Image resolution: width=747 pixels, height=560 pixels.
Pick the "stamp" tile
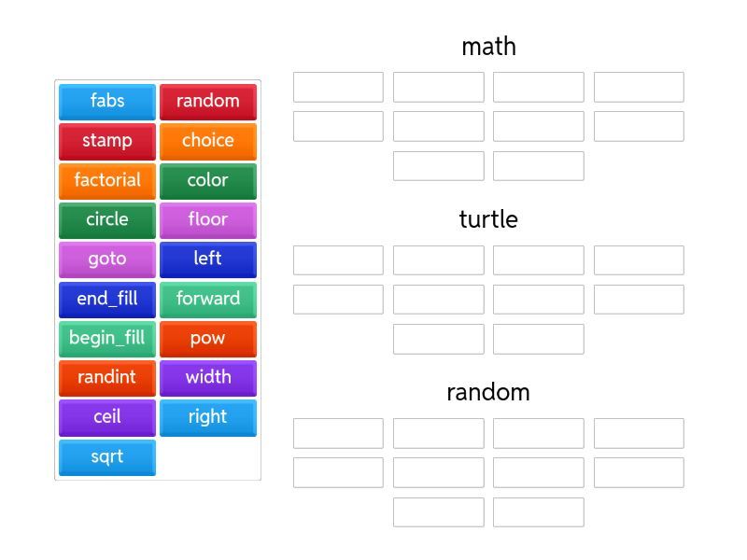point(107,141)
